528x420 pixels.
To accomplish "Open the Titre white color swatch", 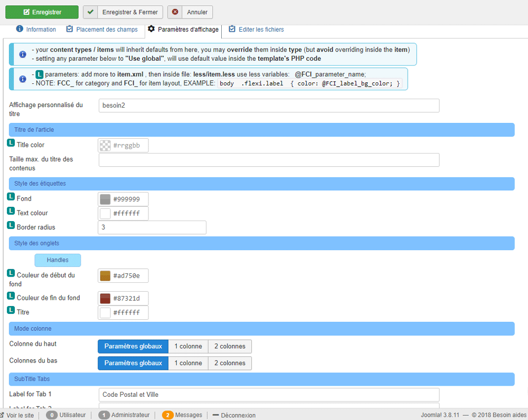I will tap(105, 313).
